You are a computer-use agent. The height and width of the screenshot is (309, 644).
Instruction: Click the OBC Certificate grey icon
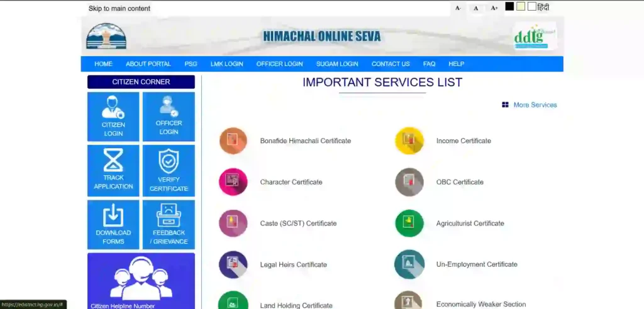(x=409, y=182)
